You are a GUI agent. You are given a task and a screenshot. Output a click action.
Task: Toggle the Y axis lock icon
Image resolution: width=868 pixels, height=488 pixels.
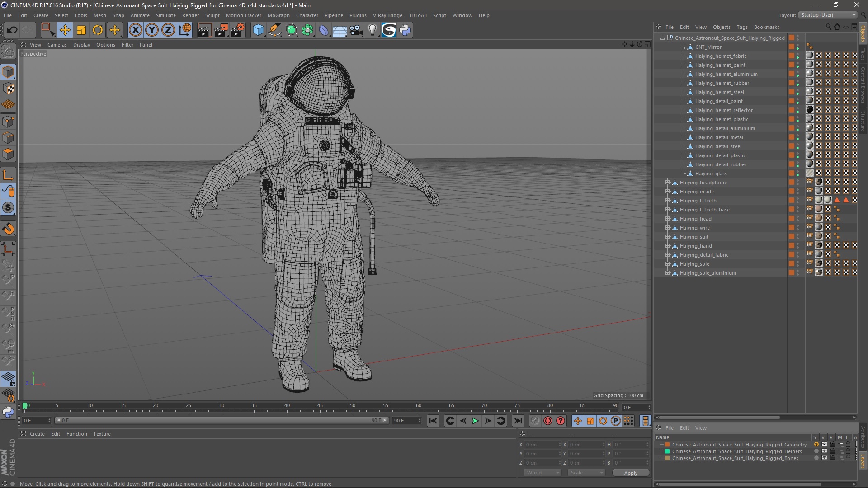tap(151, 30)
